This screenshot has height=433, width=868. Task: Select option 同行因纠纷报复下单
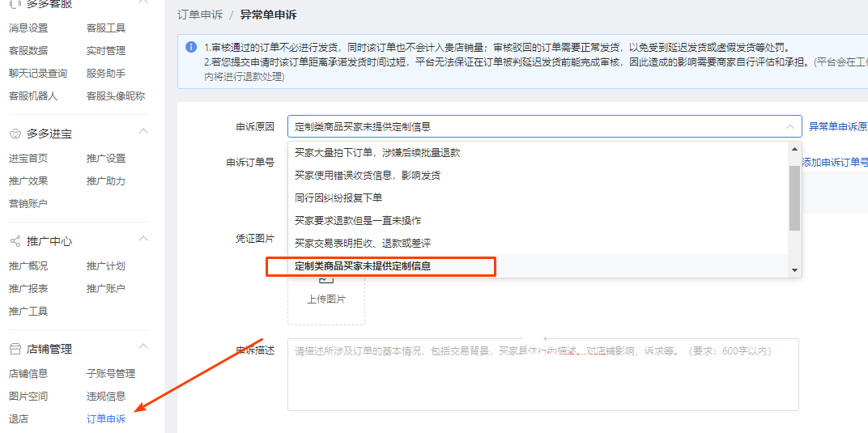[338, 197]
